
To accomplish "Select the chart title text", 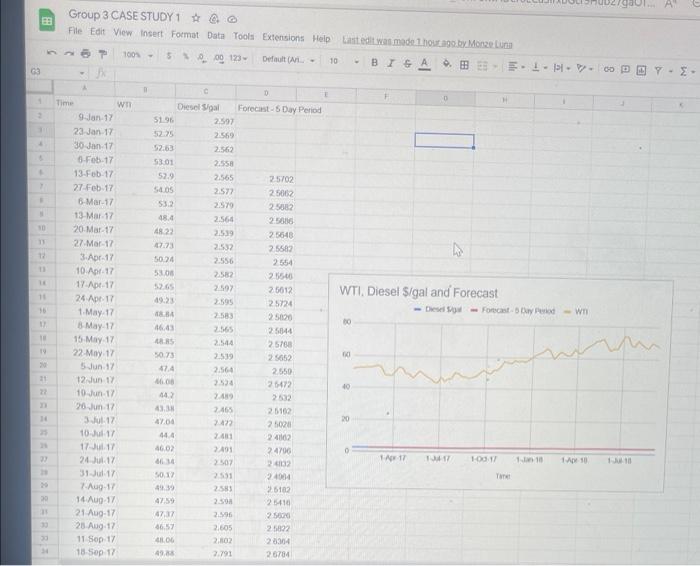I will 418,292.
